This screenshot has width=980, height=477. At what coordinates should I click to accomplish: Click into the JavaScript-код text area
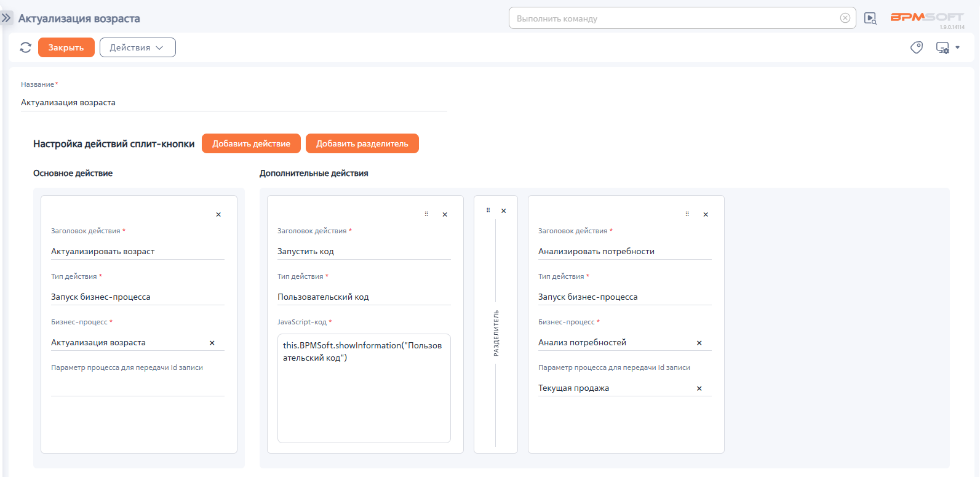point(364,388)
